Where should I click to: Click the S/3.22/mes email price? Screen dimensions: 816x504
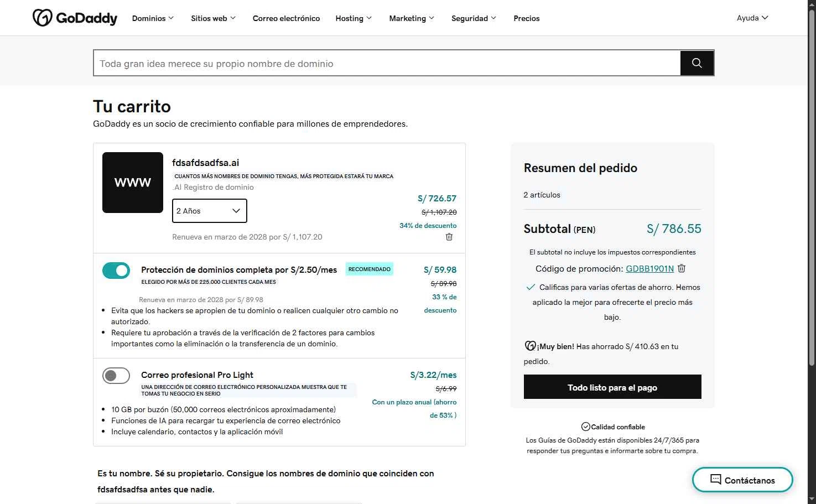coord(433,375)
